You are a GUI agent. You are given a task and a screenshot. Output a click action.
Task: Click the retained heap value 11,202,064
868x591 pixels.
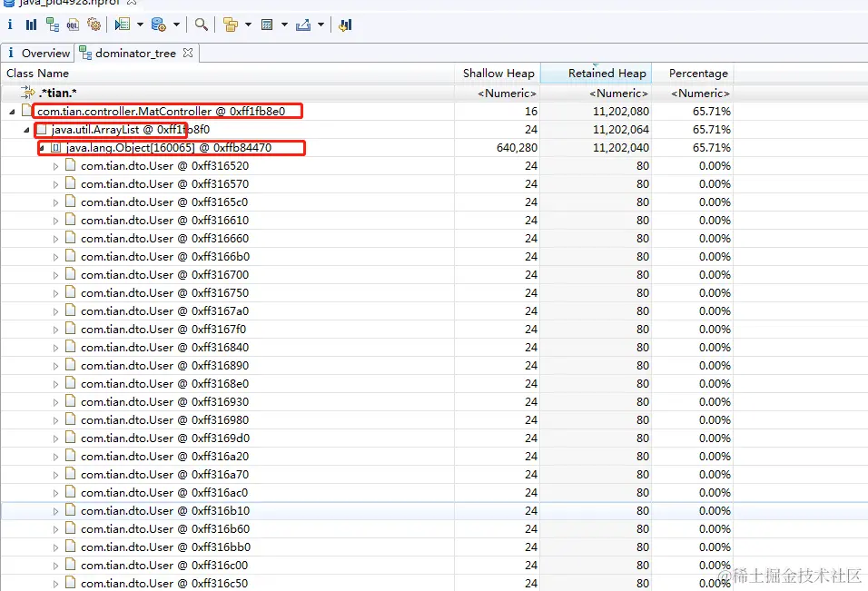click(x=620, y=130)
